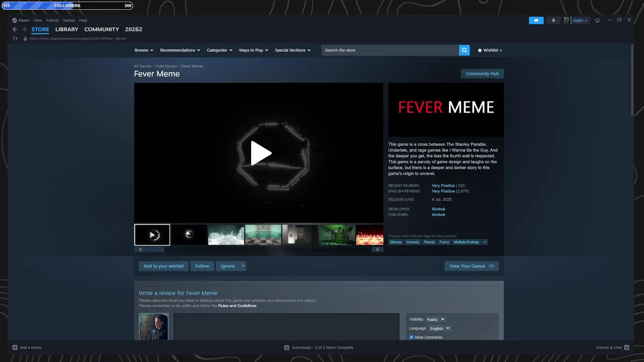This screenshot has width=644, height=362.
Task: Expand the Ways to Play dropdown
Action: pyautogui.click(x=253, y=50)
